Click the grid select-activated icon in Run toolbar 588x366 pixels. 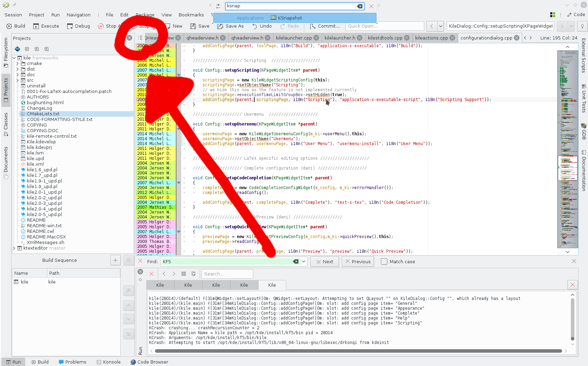tap(184, 274)
